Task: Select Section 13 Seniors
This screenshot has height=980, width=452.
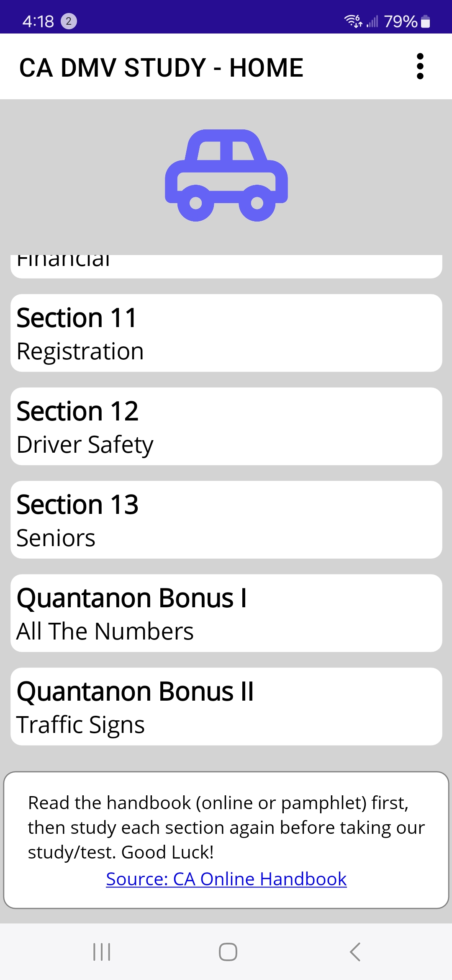Action: 226,520
